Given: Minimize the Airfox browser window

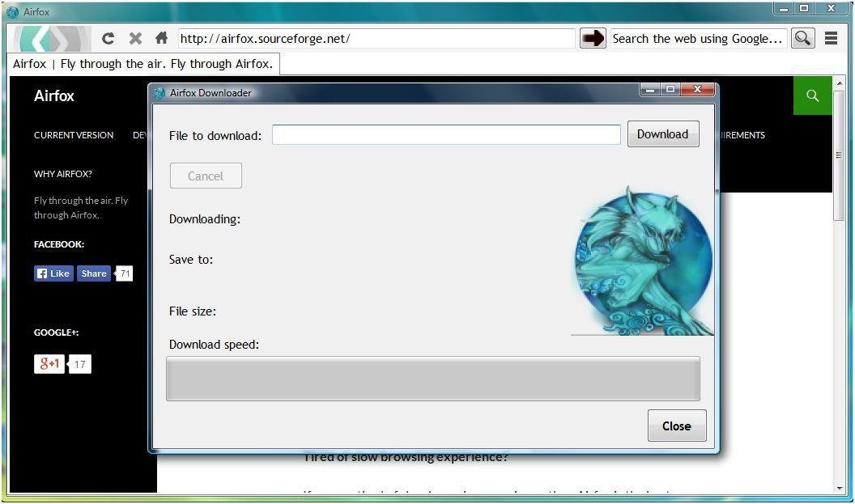Looking at the screenshot, I should coord(783,9).
